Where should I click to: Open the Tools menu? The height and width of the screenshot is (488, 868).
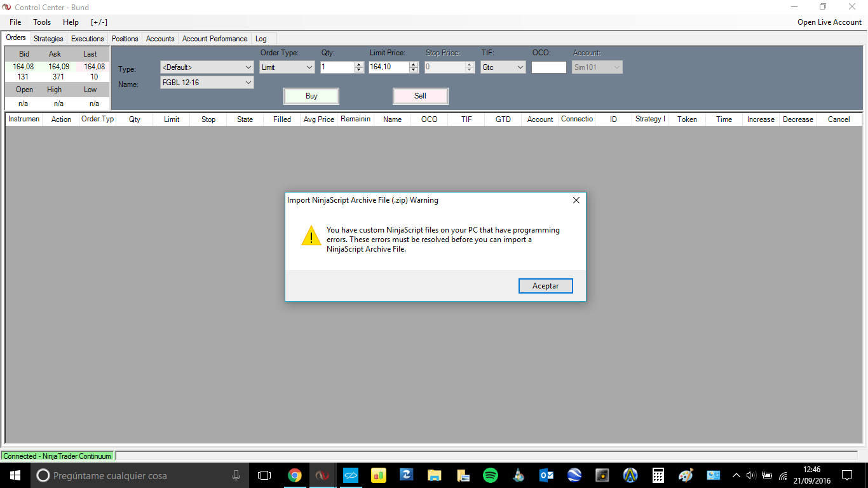click(x=42, y=22)
